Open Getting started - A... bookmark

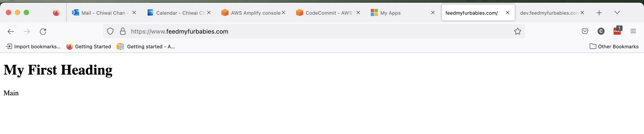[146, 47]
